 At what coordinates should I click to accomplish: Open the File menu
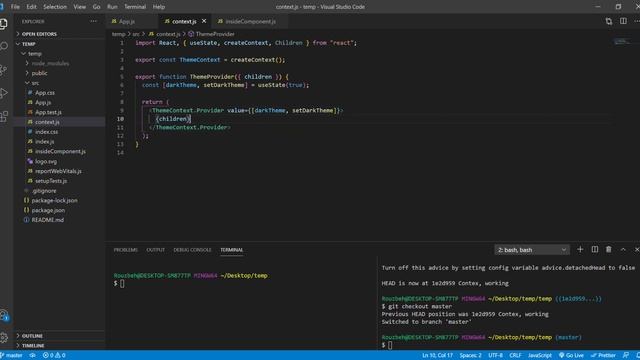coord(15,7)
